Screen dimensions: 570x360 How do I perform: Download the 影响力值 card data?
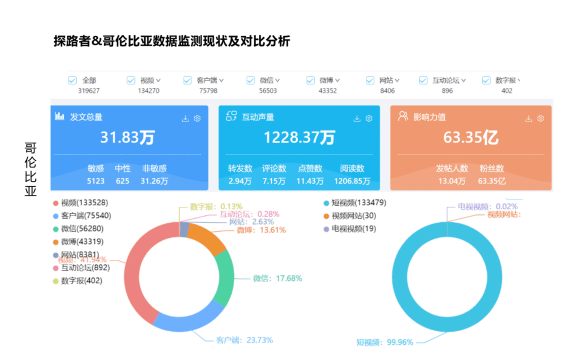[x=529, y=119]
